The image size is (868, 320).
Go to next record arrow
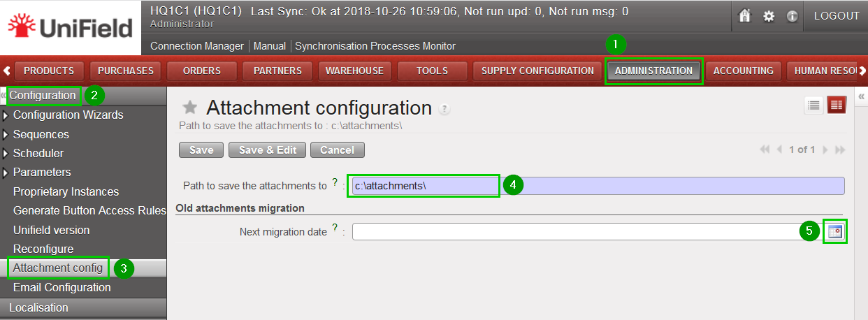coord(825,150)
